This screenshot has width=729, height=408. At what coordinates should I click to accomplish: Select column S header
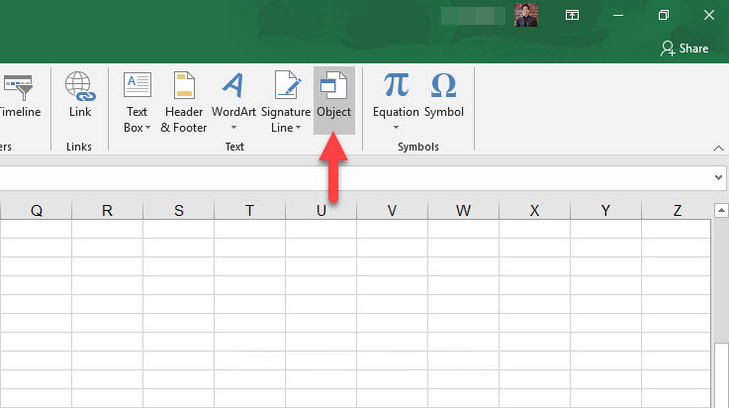click(179, 211)
